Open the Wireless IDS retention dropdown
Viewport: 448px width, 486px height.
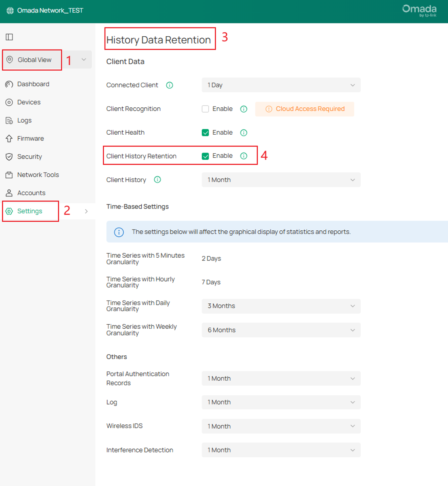tap(281, 426)
